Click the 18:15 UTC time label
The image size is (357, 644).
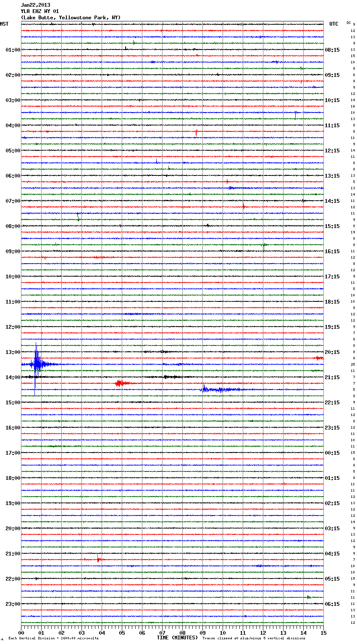point(332,302)
